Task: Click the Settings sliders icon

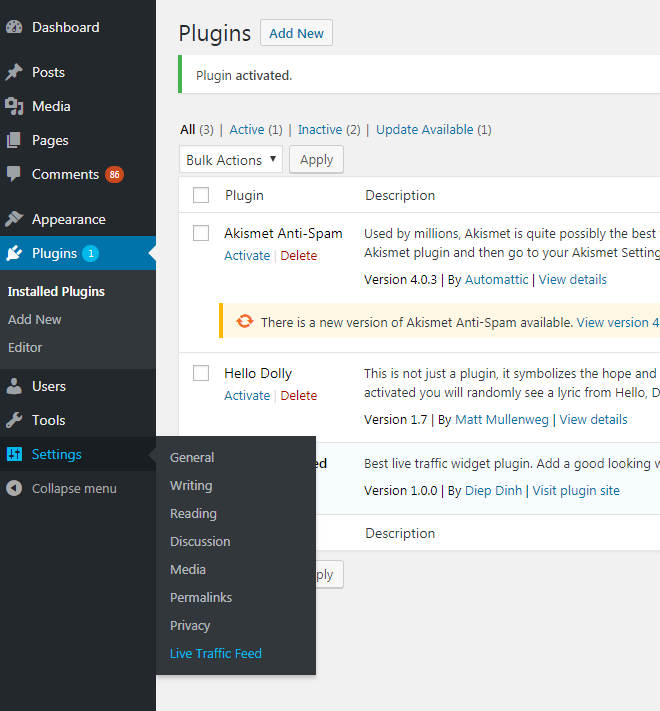Action: [x=14, y=454]
